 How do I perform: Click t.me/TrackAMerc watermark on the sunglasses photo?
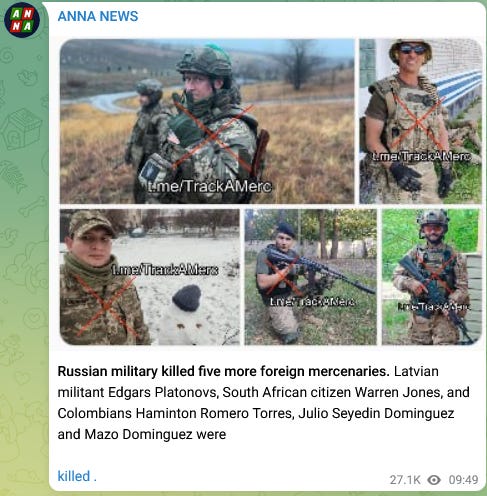(421, 156)
